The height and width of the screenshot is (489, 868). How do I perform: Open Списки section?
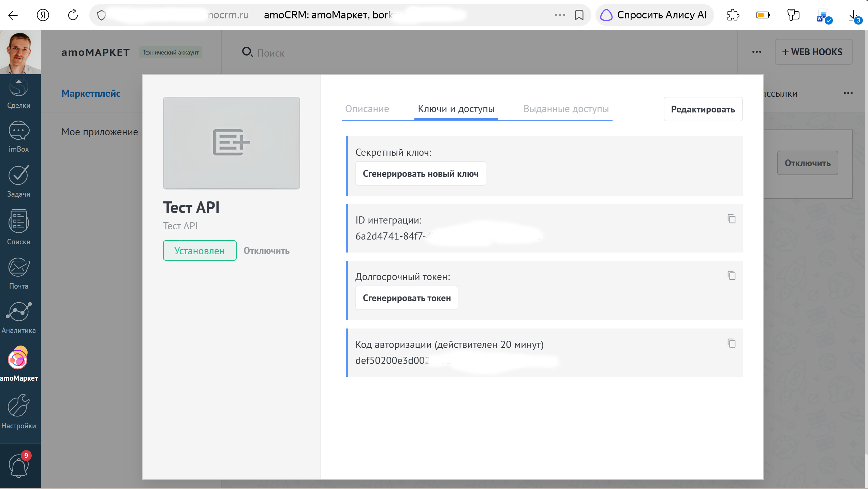[19, 227]
